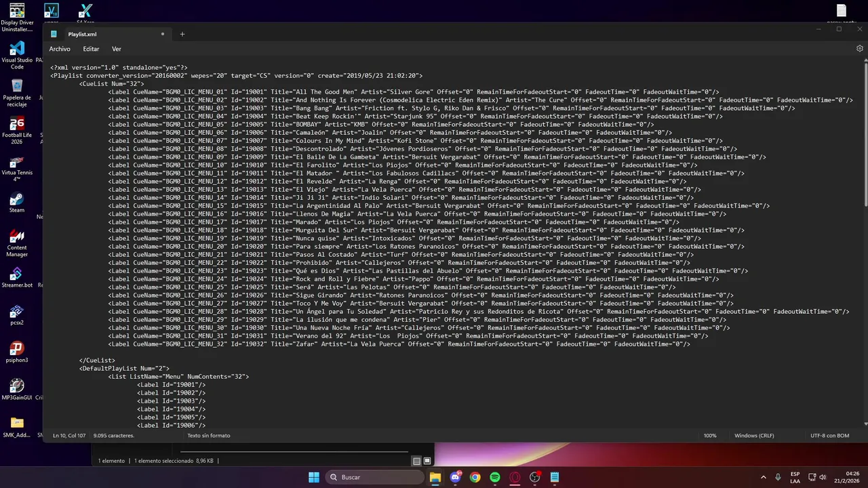
Task: Open Notepad settings gear
Action: (x=860, y=49)
